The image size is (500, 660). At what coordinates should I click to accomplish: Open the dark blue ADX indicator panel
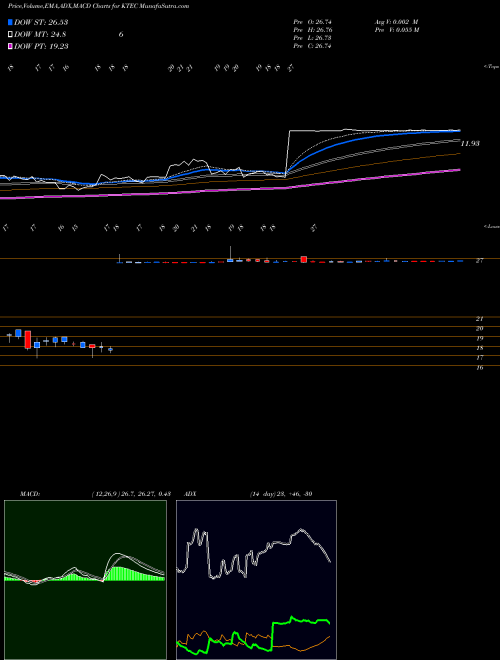click(256, 580)
